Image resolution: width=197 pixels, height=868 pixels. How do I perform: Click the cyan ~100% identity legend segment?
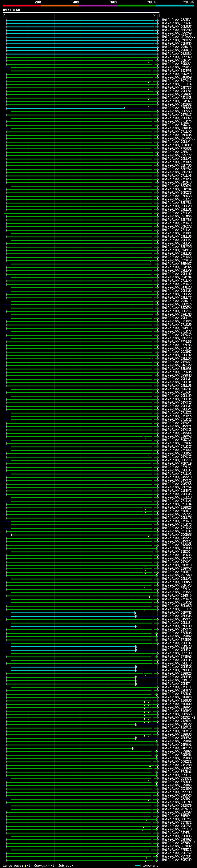click(x=175, y=6)
